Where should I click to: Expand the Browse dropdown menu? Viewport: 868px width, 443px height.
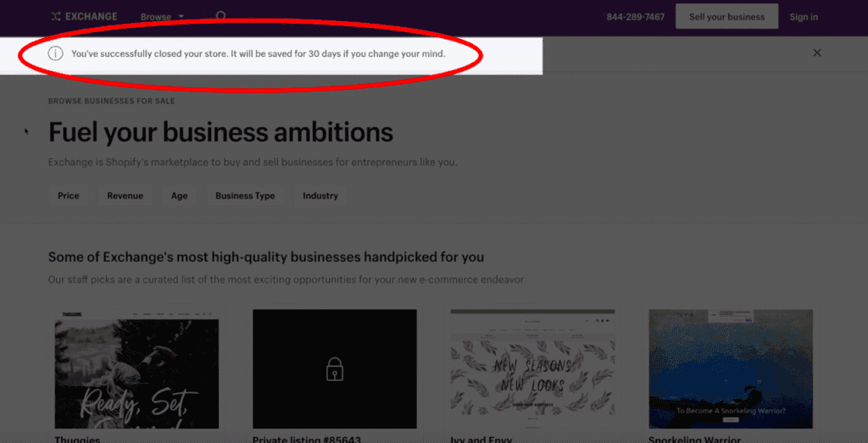tap(162, 17)
